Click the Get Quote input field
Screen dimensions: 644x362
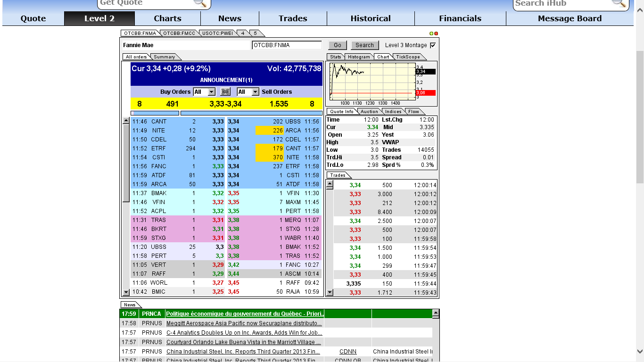tap(146, 3)
